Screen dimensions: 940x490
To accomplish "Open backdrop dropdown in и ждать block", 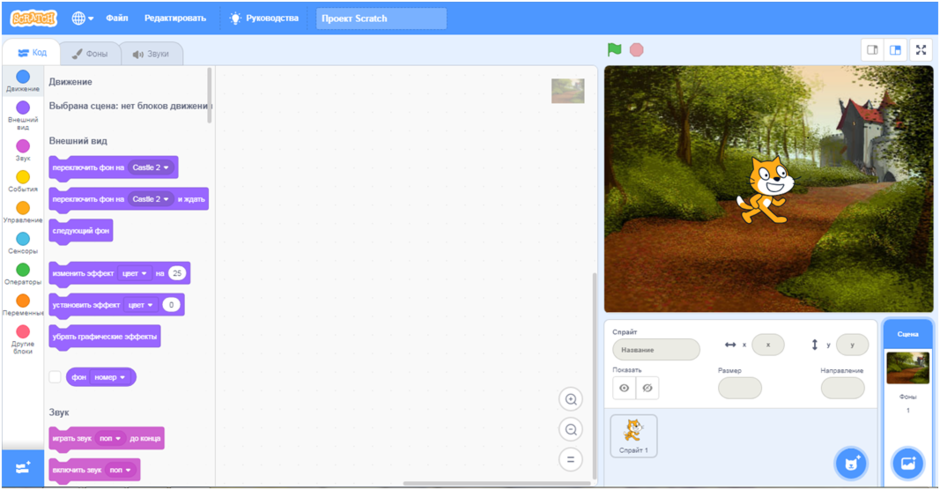I will point(151,199).
